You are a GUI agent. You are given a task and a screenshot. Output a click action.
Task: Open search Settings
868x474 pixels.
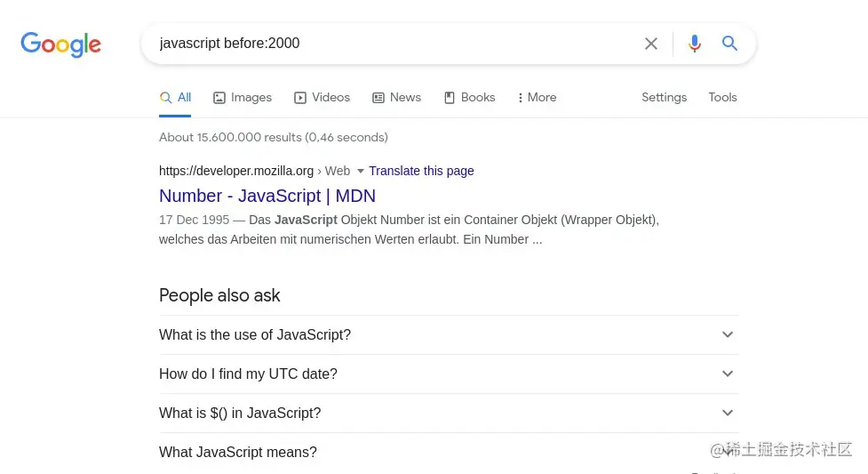click(664, 98)
